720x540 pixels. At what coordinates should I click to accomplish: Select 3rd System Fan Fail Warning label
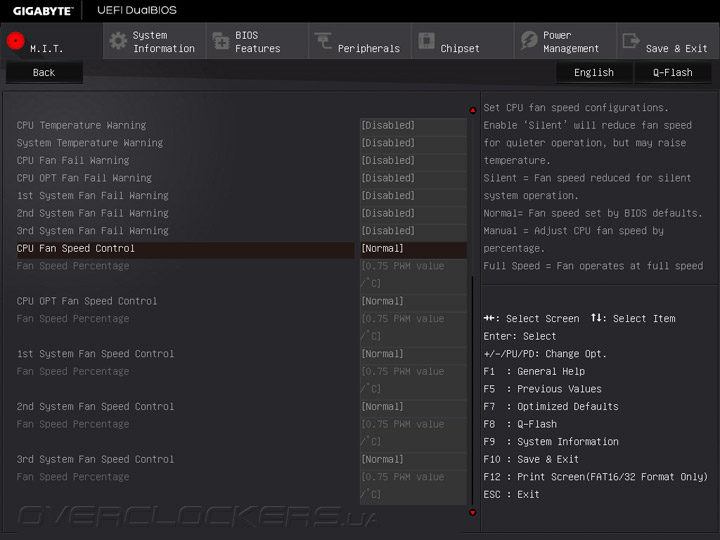pyautogui.click(x=93, y=231)
